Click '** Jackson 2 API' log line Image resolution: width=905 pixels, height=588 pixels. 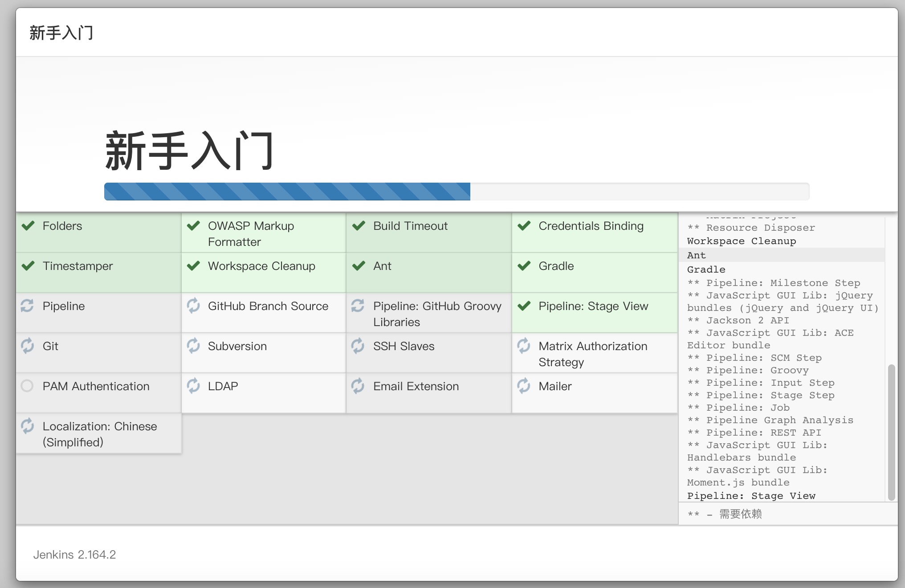click(x=738, y=320)
